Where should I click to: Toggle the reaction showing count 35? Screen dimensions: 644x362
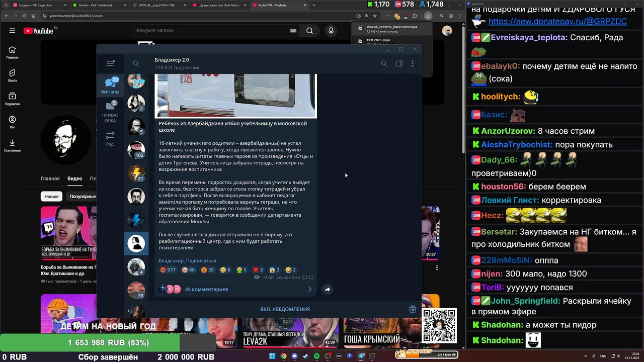(x=207, y=270)
